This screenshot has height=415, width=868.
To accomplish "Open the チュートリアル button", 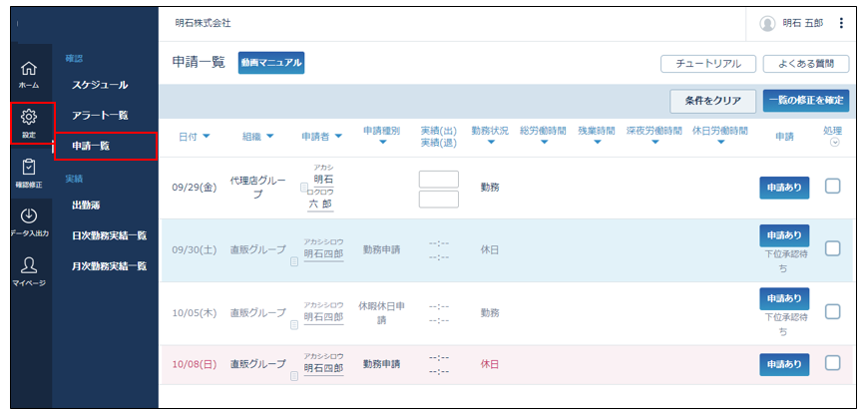I will coord(708,64).
